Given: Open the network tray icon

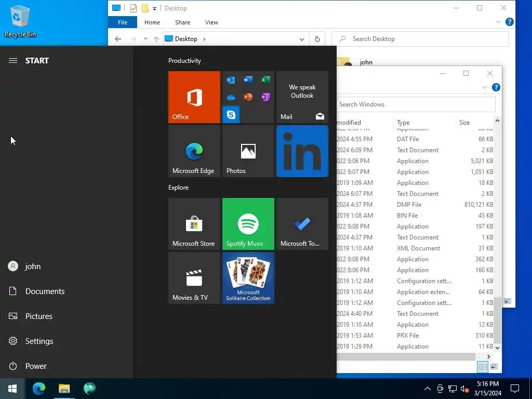Looking at the screenshot, I should click(x=453, y=389).
